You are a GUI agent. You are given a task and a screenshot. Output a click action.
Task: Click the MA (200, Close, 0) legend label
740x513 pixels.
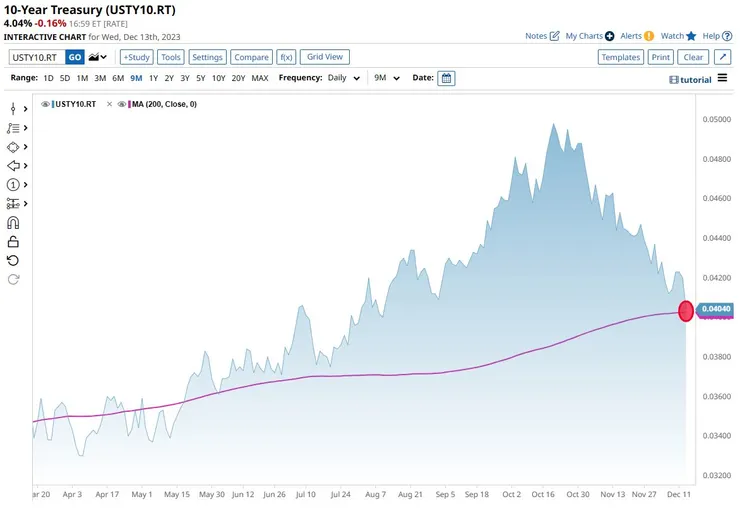click(x=164, y=104)
